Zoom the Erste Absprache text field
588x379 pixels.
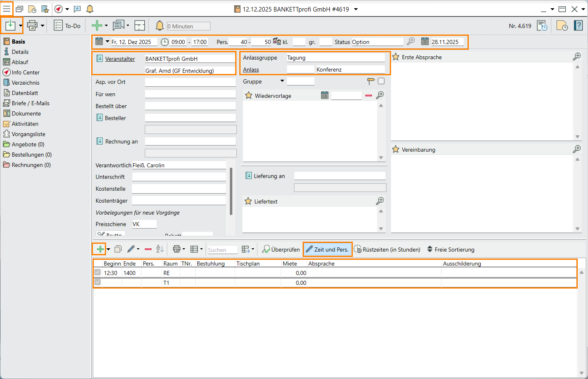tap(577, 57)
